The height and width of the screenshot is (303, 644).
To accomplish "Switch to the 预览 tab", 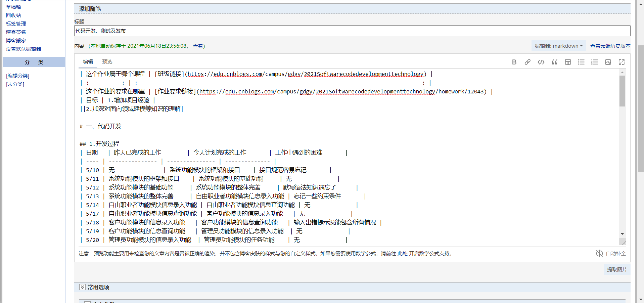I will click(107, 62).
